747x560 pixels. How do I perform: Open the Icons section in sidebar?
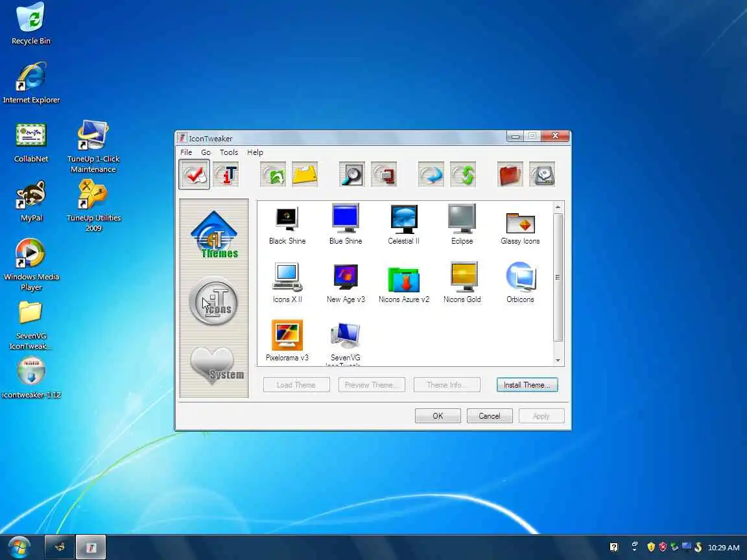pyautogui.click(x=214, y=301)
